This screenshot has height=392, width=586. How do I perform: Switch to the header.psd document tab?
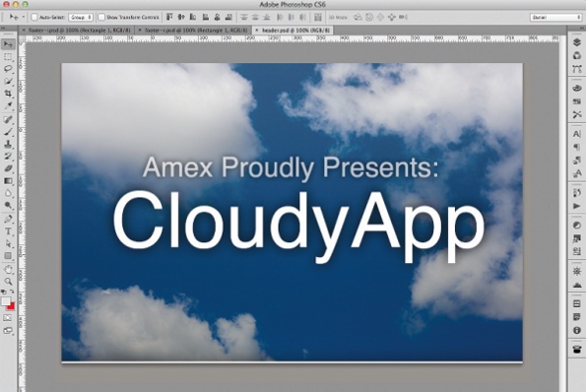tap(293, 30)
